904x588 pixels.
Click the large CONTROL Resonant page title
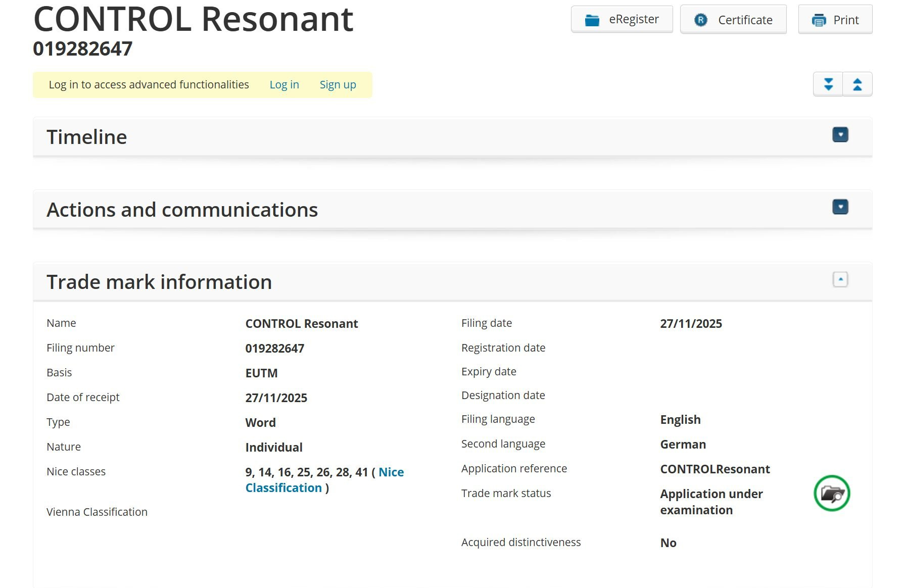pyautogui.click(x=193, y=20)
